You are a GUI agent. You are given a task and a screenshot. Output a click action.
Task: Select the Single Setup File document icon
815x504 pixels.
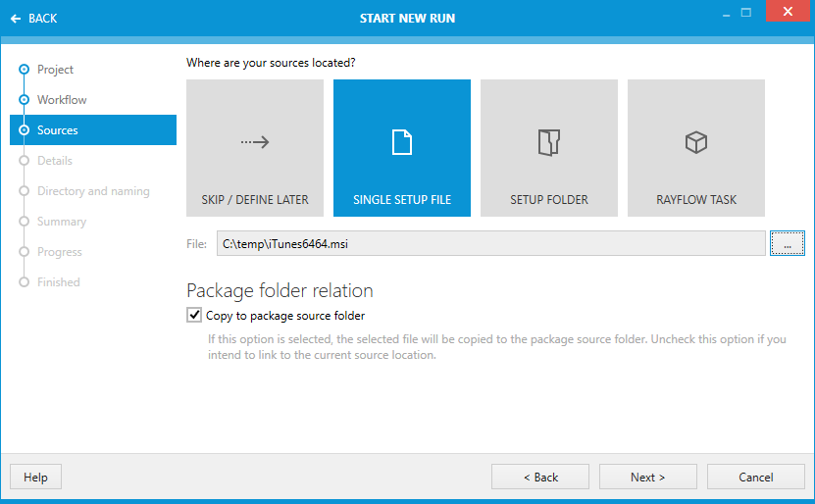click(x=402, y=142)
